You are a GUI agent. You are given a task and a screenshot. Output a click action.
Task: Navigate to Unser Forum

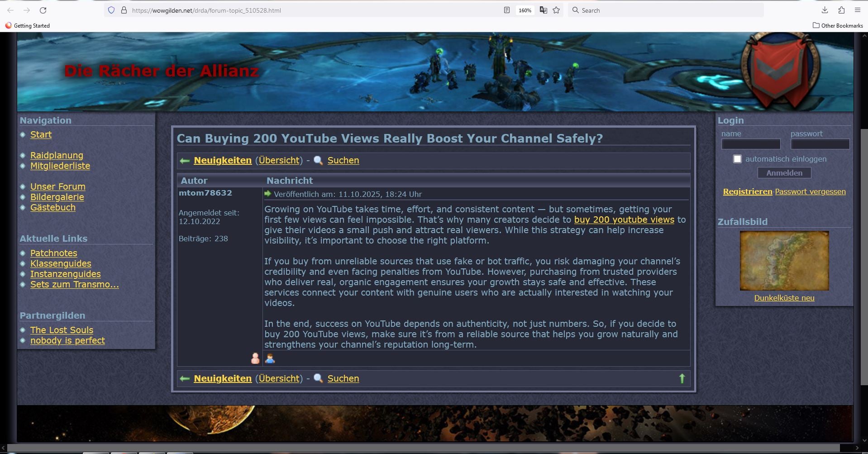click(57, 186)
